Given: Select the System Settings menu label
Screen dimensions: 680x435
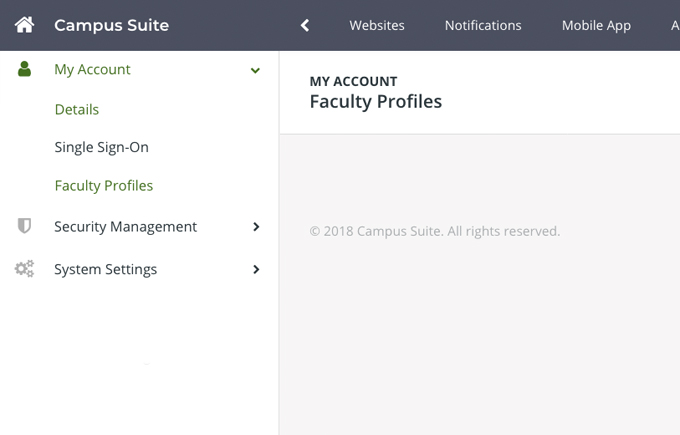Looking at the screenshot, I should point(105,269).
